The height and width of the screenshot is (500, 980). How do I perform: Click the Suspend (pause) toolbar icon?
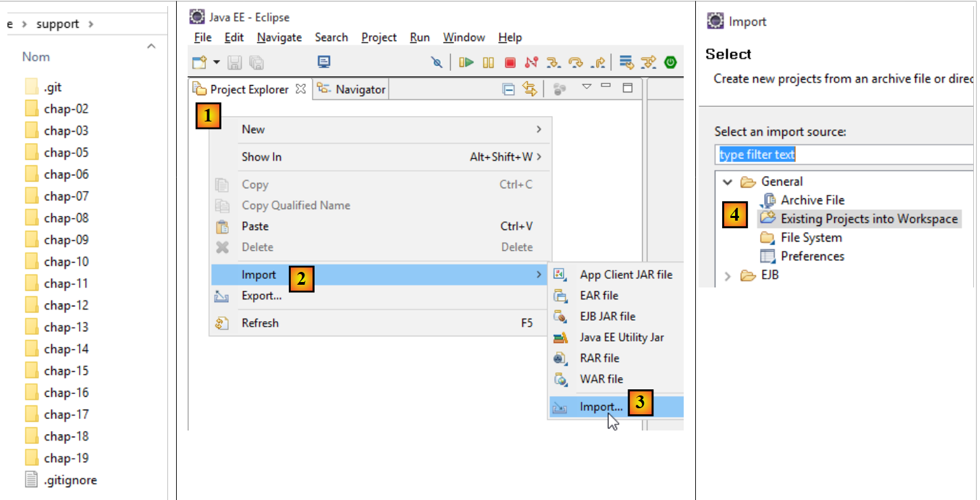point(488,63)
